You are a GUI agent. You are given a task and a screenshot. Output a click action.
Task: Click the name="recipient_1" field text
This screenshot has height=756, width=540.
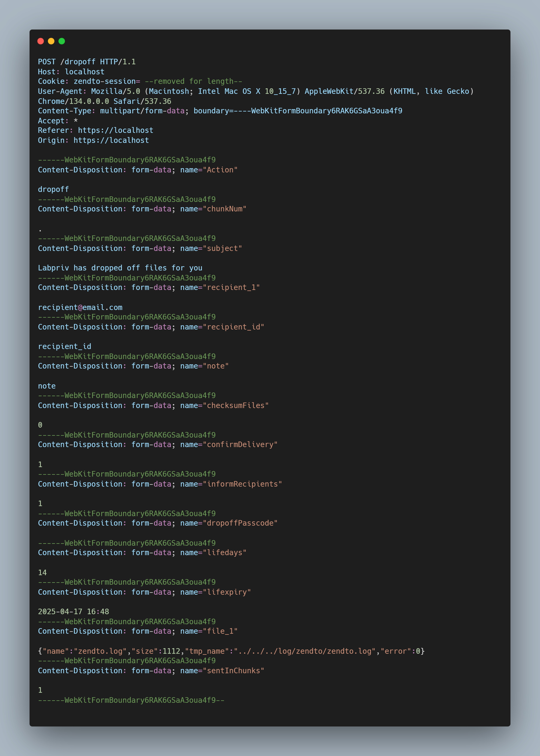point(220,288)
